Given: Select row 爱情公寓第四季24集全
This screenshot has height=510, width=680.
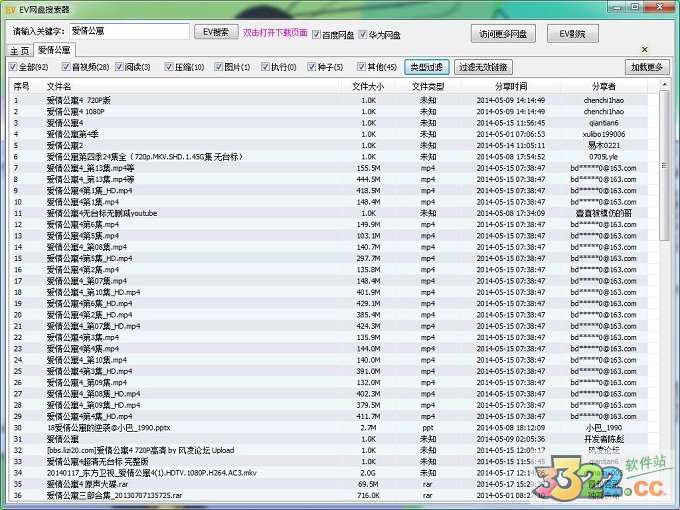Looking at the screenshot, I should [329, 157].
